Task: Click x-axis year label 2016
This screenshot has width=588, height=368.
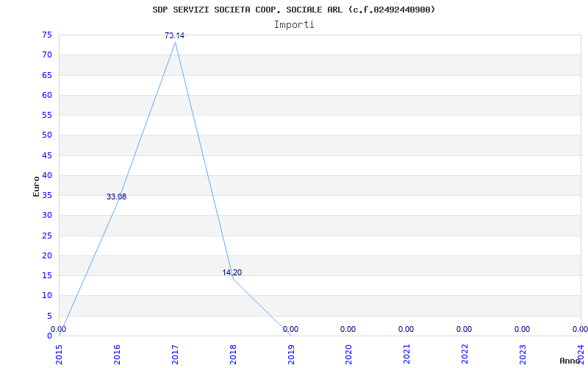Action: 117,355
